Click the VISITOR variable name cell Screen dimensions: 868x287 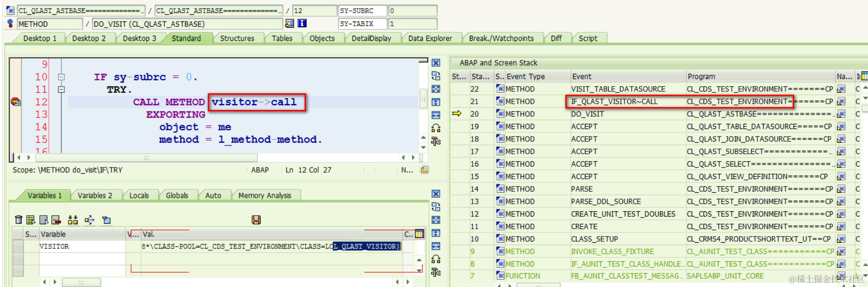82,247
